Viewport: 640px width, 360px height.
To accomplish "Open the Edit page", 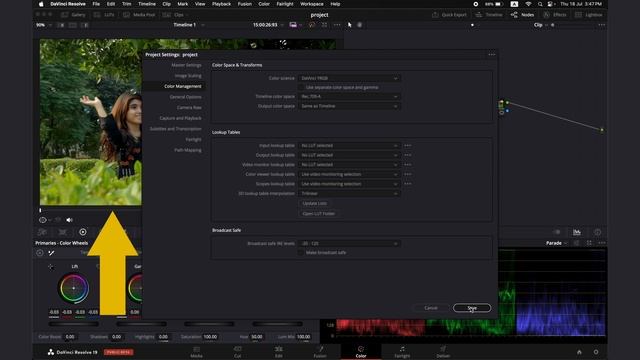I will point(279,352).
